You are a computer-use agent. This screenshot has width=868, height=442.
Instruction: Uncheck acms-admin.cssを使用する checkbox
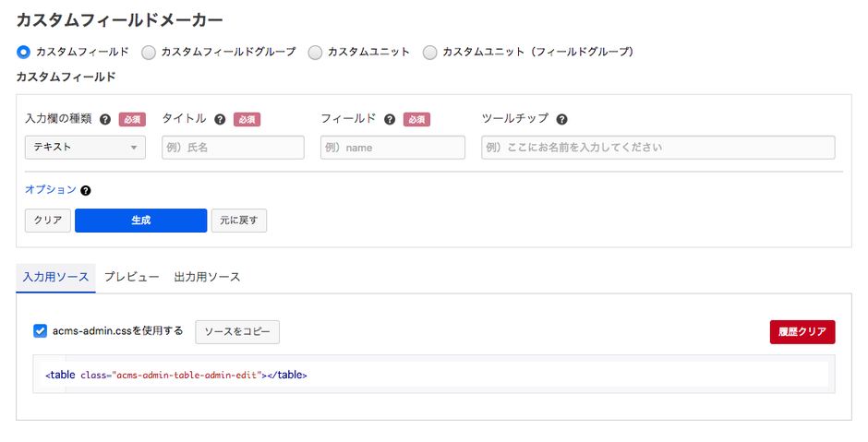click(41, 331)
